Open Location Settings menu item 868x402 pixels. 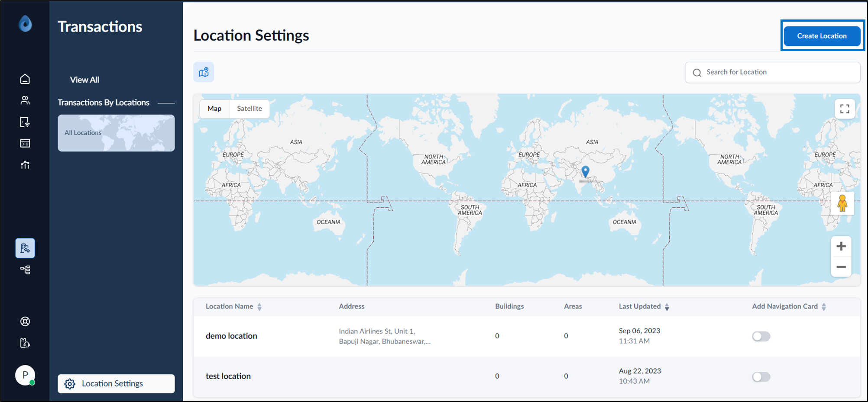pyautogui.click(x=116, y=383)
